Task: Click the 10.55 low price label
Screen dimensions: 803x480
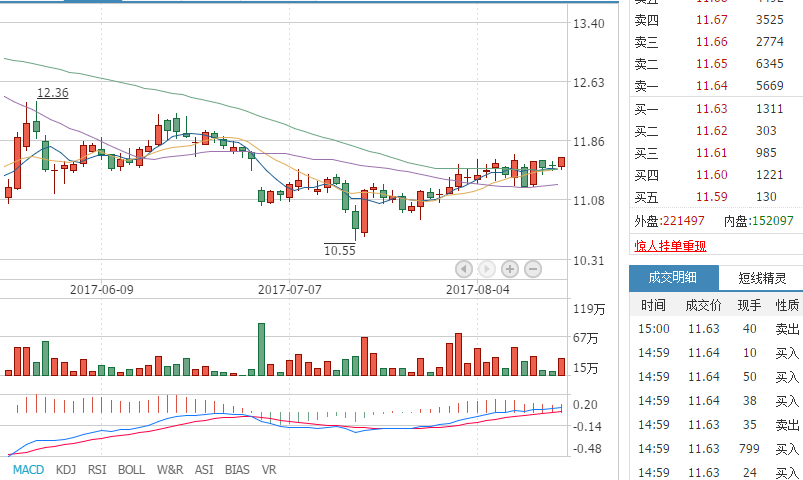Action: pos(340,250)
